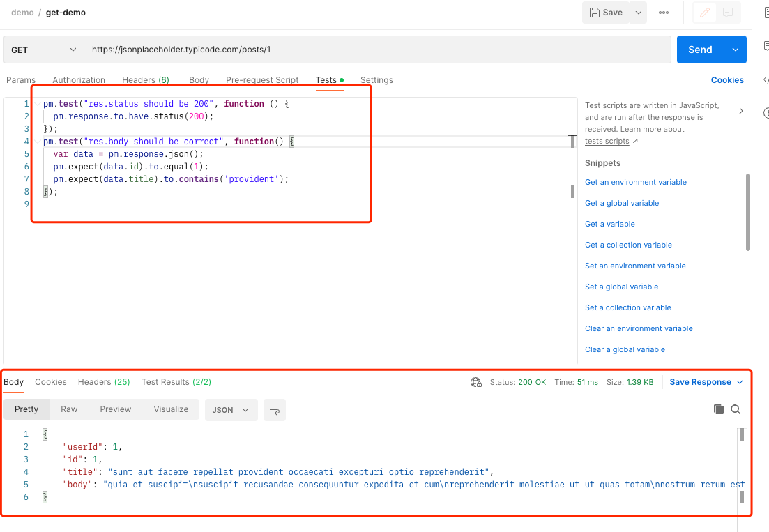
Task: Click the "userId" key in response
Action: pyautogui.click(x=83, y=447)
